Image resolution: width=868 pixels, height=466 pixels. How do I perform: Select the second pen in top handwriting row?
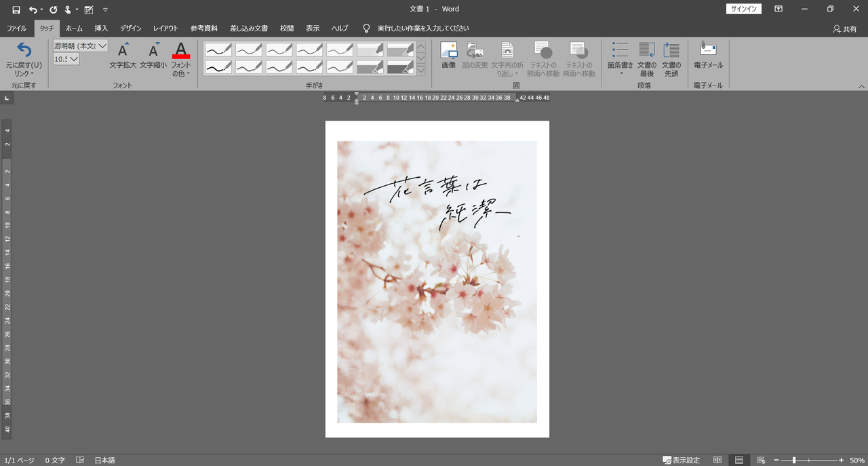tap(249, 50)
